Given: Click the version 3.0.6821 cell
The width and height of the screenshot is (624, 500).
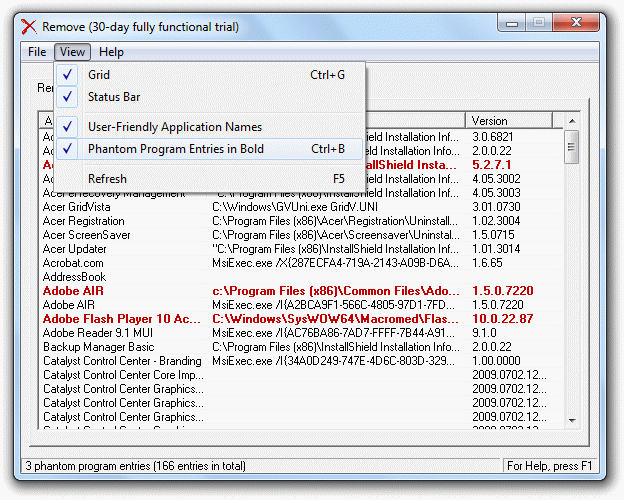Looking at the screenshot, I should [493, 137].
